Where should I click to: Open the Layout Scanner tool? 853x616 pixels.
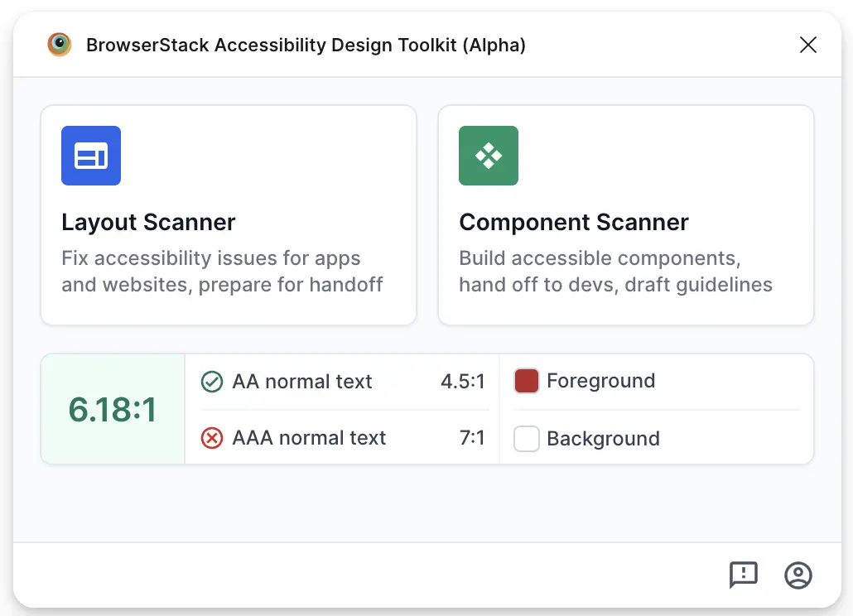[x=229, y=214]
